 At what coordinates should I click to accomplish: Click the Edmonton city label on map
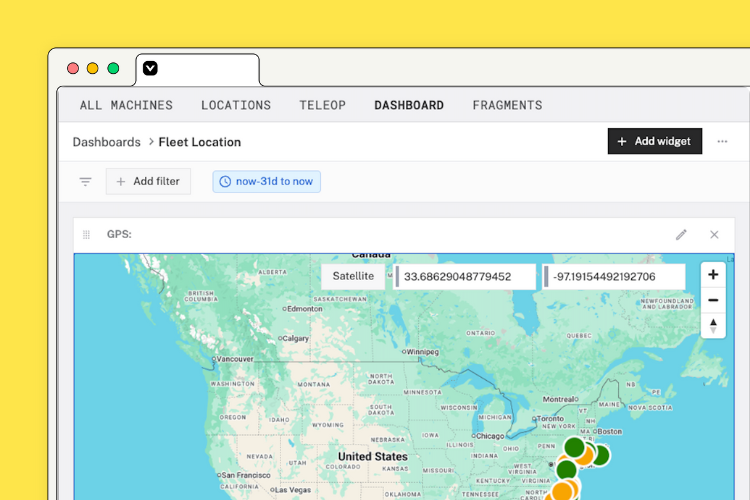click(305, 309)
